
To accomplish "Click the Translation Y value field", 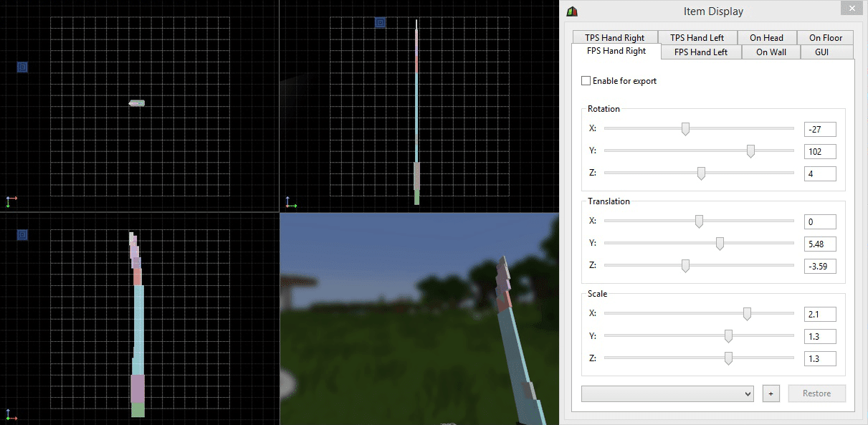I will point(819,244).
